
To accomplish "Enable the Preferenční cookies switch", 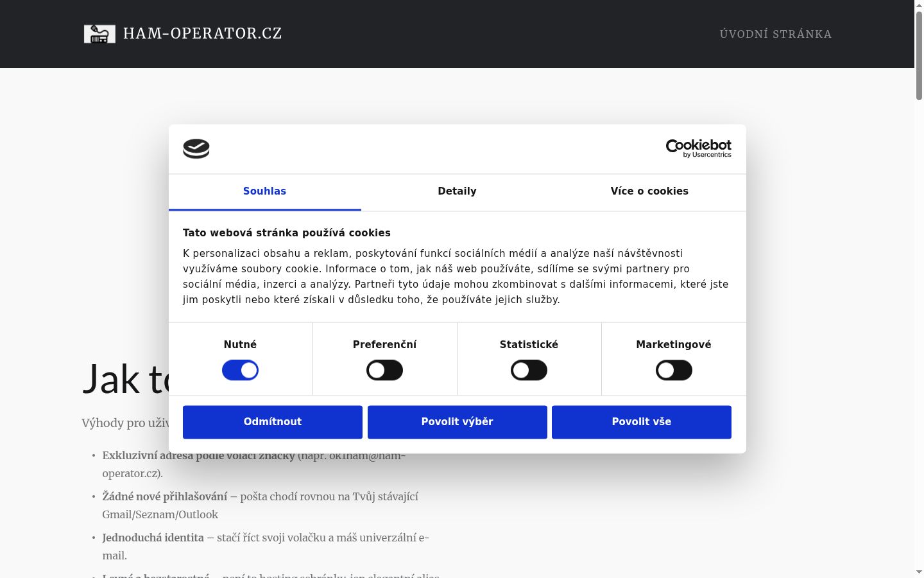I will [384, 371].
